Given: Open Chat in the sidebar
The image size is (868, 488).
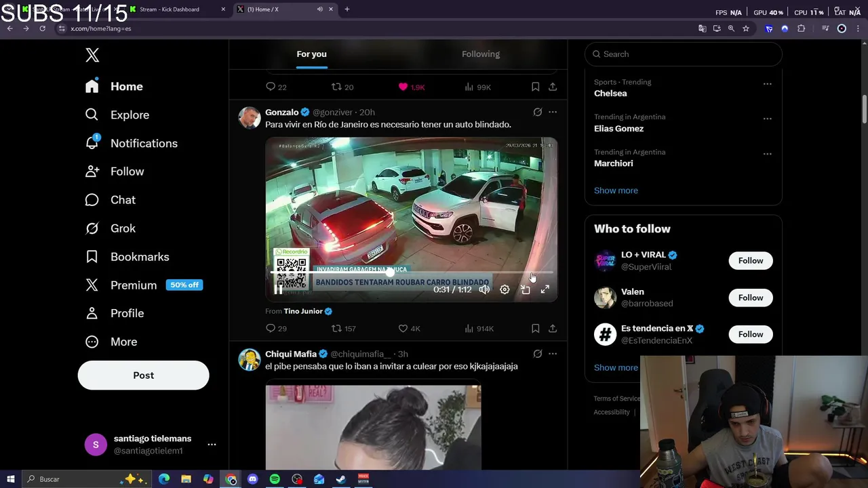Looking at the screenshot, I should click(110, 200).
